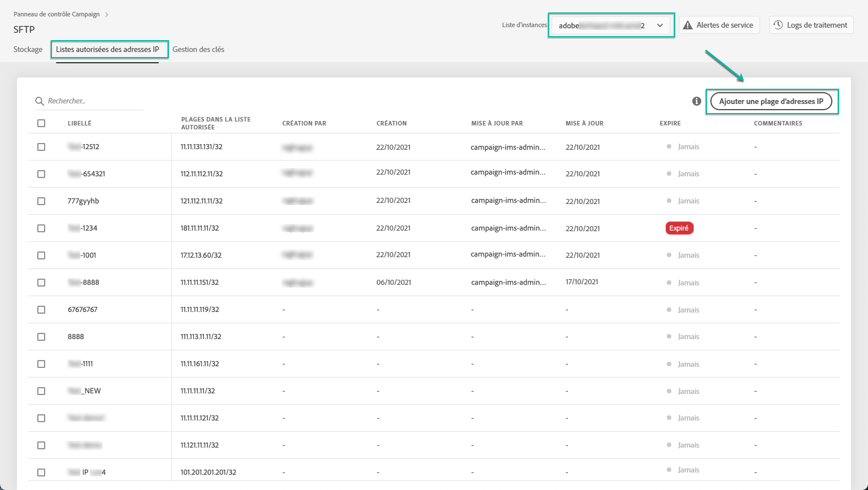Click Ajouter une plage d'adresses IP
The width and height of the screenshot is (868, 490).
[x=771, y=101]
